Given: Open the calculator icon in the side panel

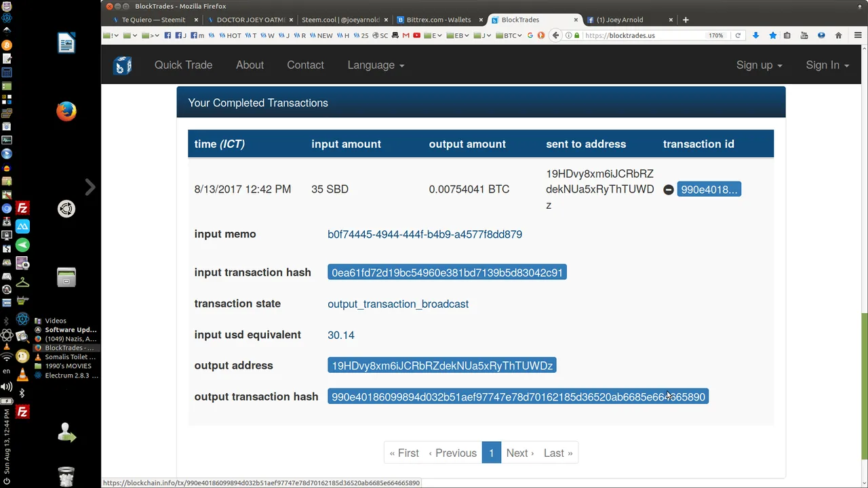Looking at the screenshot, I should tap(7, 73).
